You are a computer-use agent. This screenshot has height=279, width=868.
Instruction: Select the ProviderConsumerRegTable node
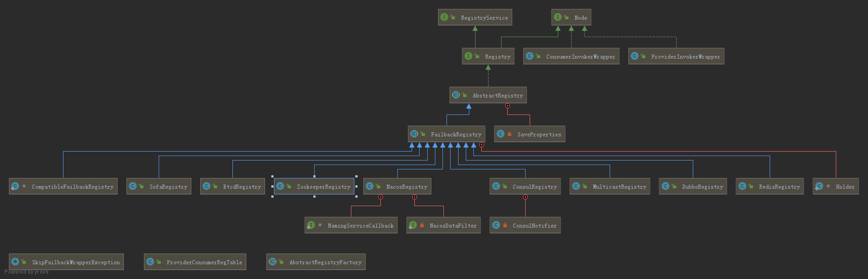click(x=204, y=262)
